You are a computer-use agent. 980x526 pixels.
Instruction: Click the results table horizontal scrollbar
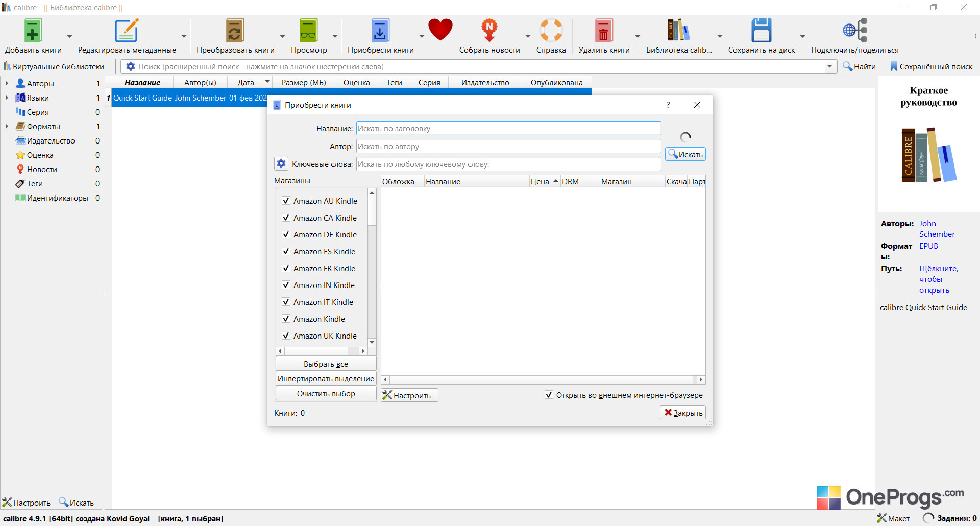543,379
